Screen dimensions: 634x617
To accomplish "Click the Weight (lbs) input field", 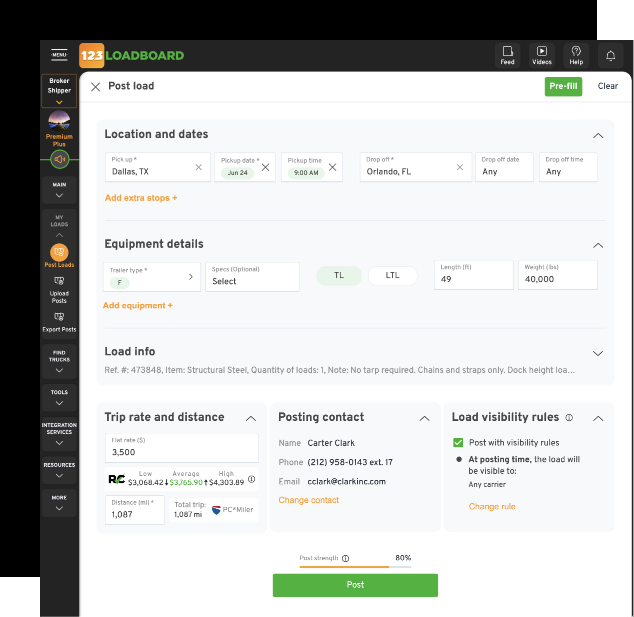I will [558, 275].
